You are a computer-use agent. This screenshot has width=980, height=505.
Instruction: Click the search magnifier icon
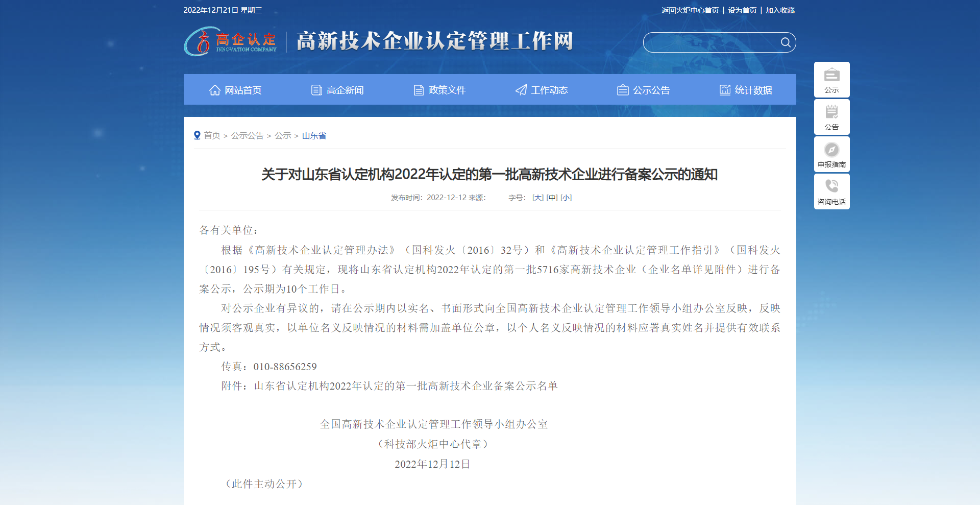(785, 42)
